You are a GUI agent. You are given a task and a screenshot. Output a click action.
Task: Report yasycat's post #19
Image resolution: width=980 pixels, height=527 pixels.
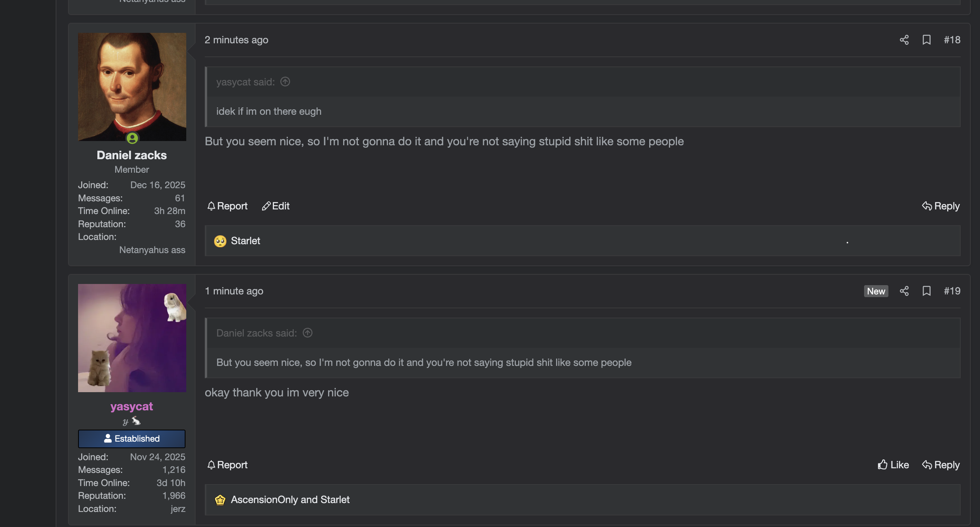(227, 465)
